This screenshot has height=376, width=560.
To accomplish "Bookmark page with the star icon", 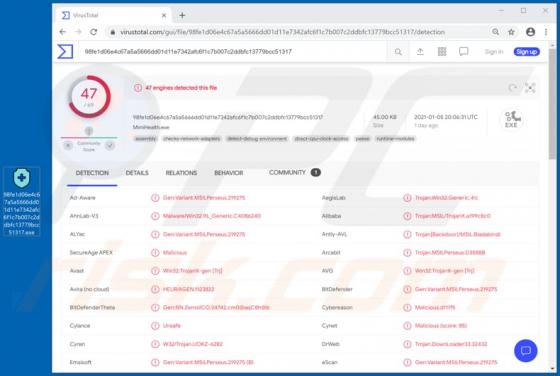I will tap(511, 32).
